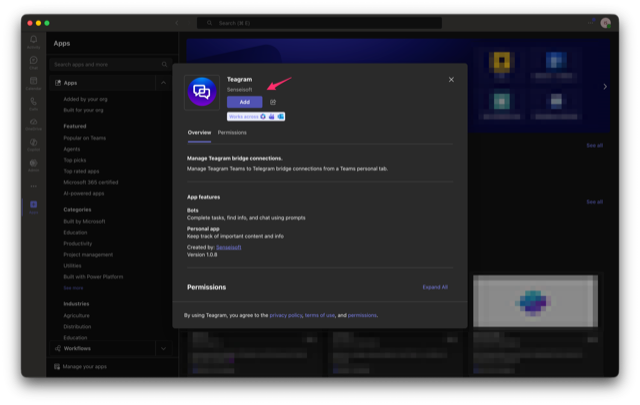Switch to the Overview tab

(x=199, y=133)
